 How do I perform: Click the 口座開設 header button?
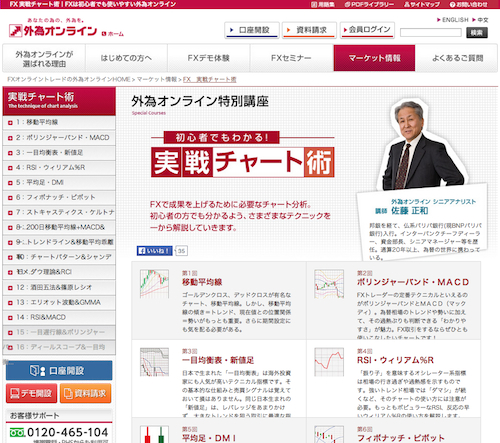pyautogui.click(x=252, y=30)
